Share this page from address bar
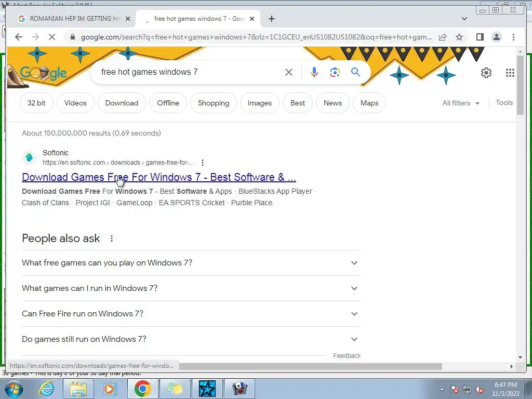The width and height of the screenshot is (532, 399). point(443,37)
